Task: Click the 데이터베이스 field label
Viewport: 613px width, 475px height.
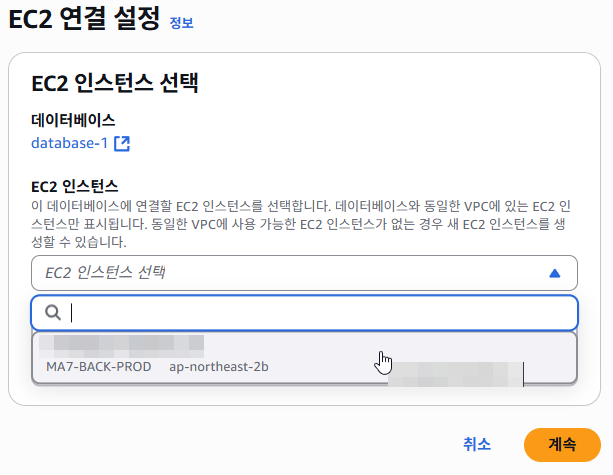Action: pyautogui.click(x=73, y=120)
